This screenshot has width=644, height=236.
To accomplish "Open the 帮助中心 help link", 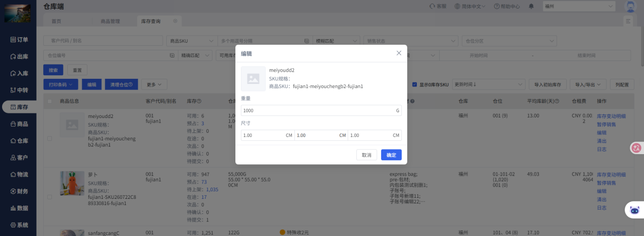I will pyautogui.click(x=506, y=7).
